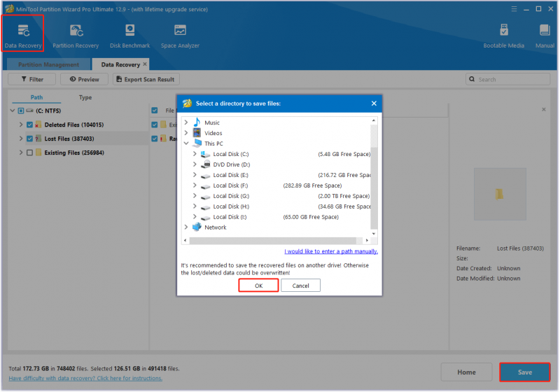Click the Preview button
Viewport: 560px width, 392px height.
pyautogui.click(x=84, y=79)
